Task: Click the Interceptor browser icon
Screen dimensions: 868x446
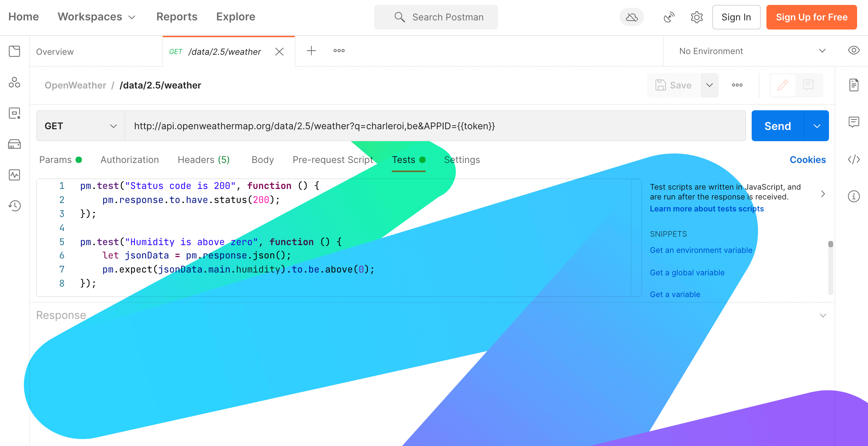Action: click(669, 17)
